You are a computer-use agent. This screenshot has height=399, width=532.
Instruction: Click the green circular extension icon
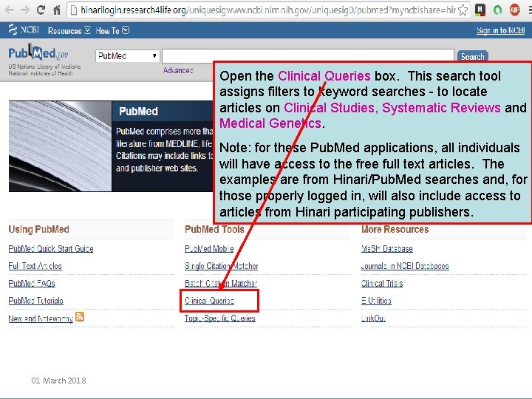click(497, 10)
